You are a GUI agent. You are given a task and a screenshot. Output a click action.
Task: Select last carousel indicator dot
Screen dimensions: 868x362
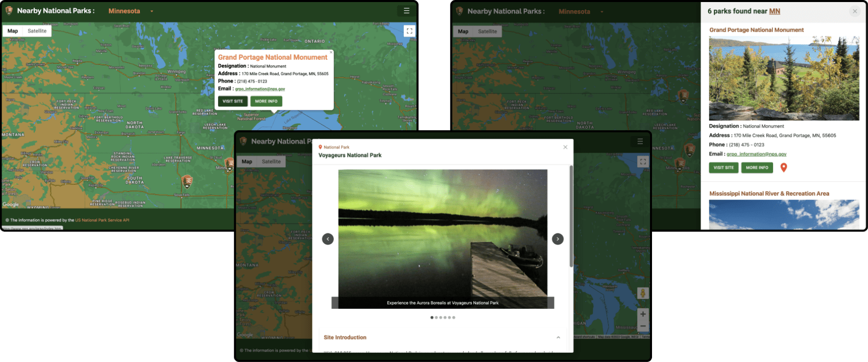(453, 318)
